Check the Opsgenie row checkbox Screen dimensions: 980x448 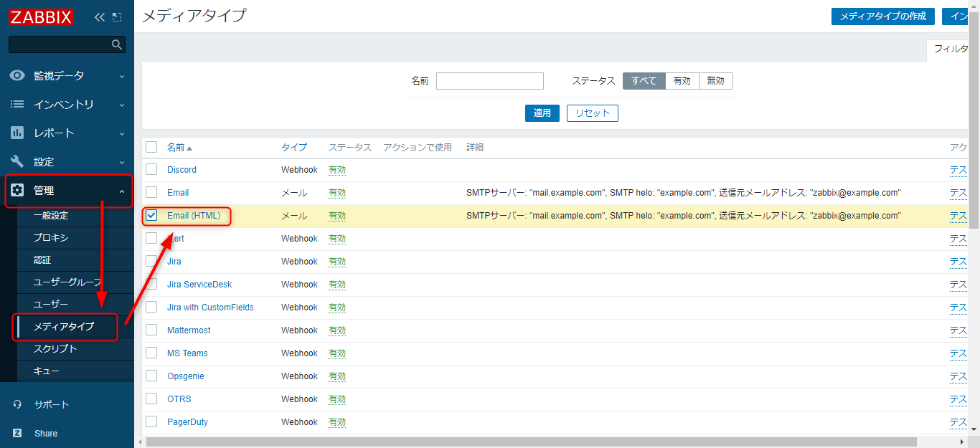coord(151,376)
